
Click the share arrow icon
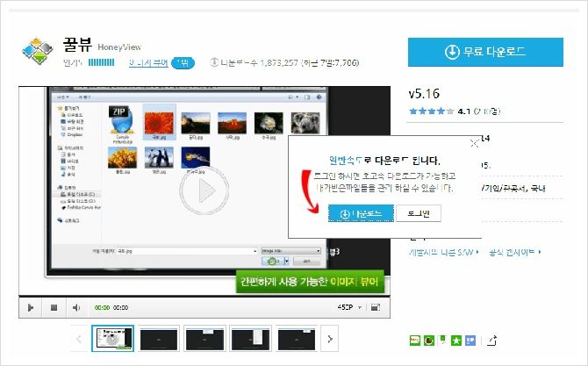pos(492,341)
